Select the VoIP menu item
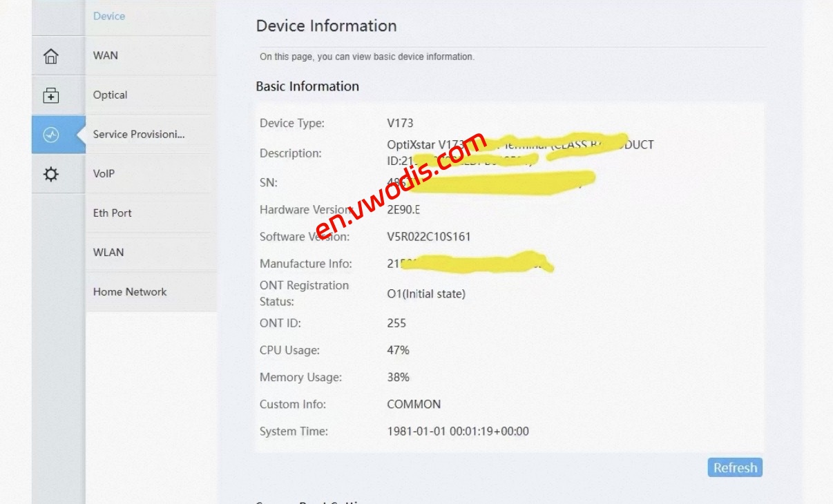Viewport: 833px width, 504px height. [104, 173]
